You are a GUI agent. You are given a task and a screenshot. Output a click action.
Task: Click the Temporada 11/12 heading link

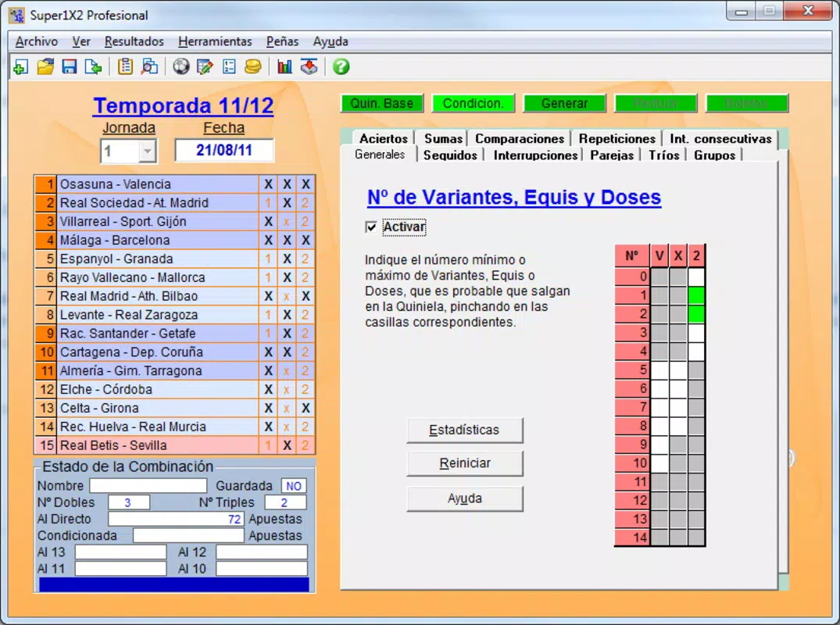point(183,105)
